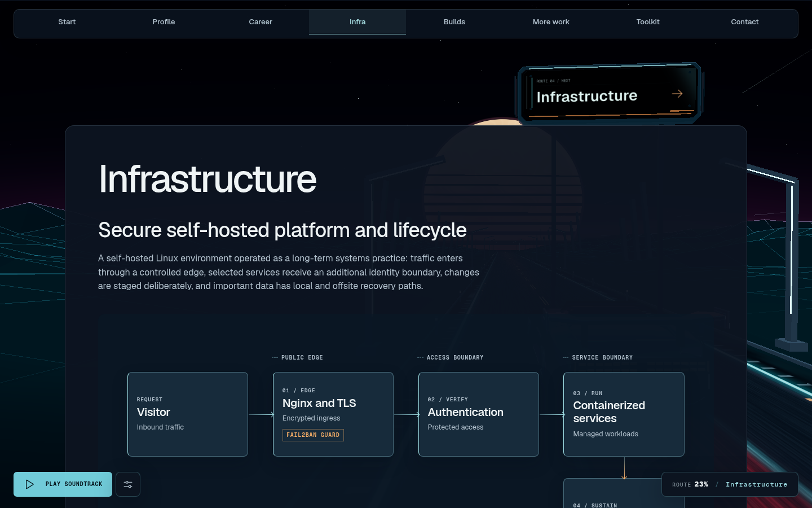The width and height of the screenshot is (812, 508).
Task: Switch to the Profile tab
Action: [164, 22]
